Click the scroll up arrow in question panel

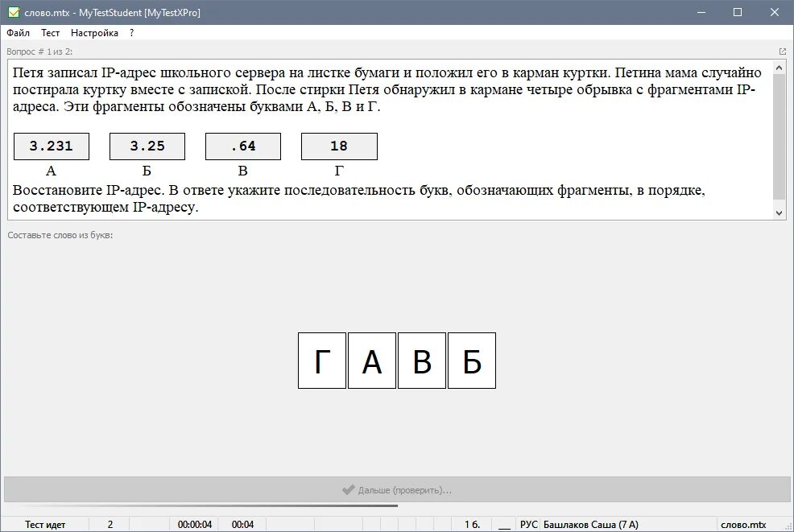(x=780, y=68)
